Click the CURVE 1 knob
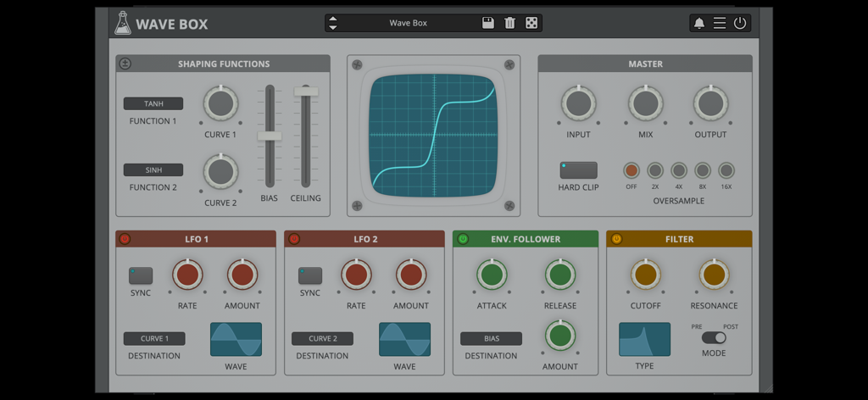 (220, 103)
